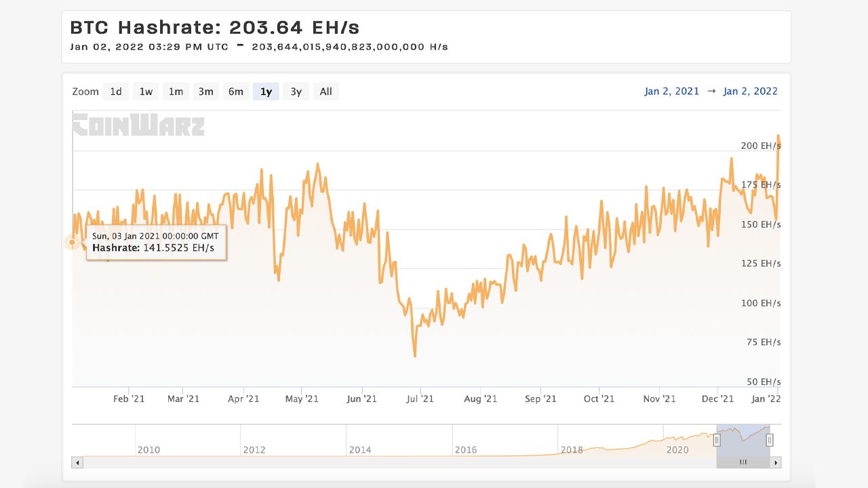Click the 2016 label in the navigator
The height and width of the screenshot is (488, 868).
pyautogui.click(x=467, y=449)
